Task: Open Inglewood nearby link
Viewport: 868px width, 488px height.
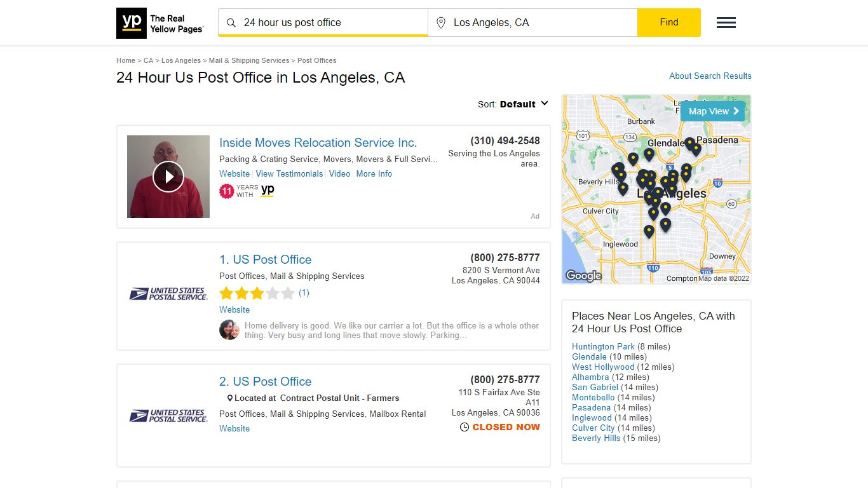Action: pyautogui.click(x=592, y=417)
